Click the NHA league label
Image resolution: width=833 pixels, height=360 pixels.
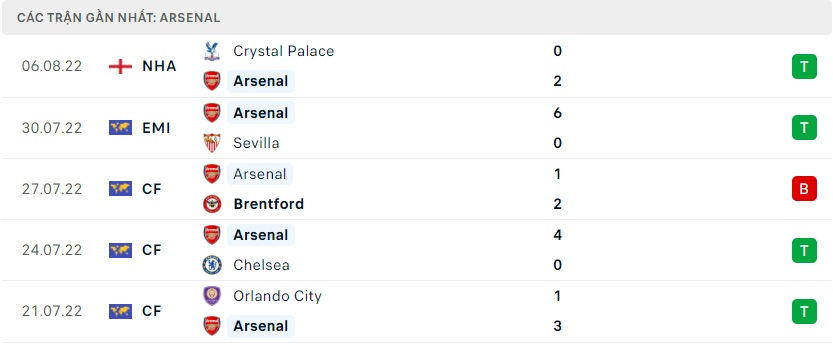click(159, 66)
